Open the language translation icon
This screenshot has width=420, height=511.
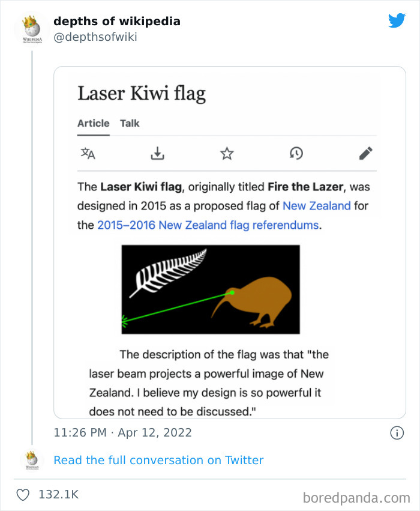click(88, 154)
